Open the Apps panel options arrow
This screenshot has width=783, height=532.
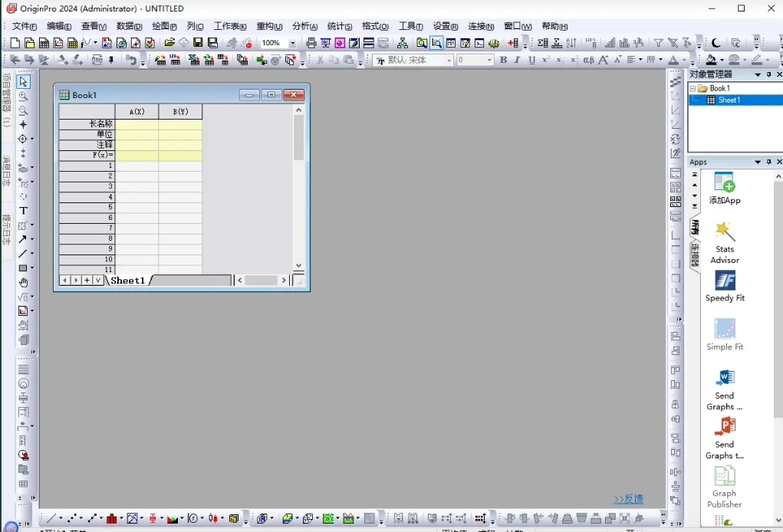coord(758,162)
